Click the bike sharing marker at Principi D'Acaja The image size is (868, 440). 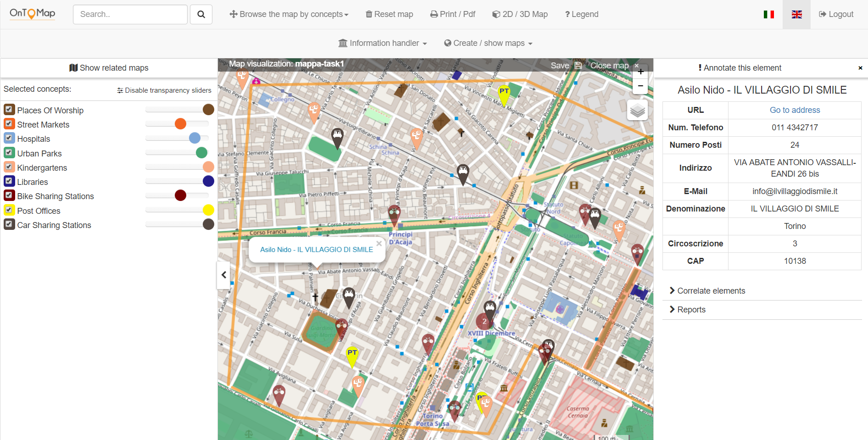394,216
